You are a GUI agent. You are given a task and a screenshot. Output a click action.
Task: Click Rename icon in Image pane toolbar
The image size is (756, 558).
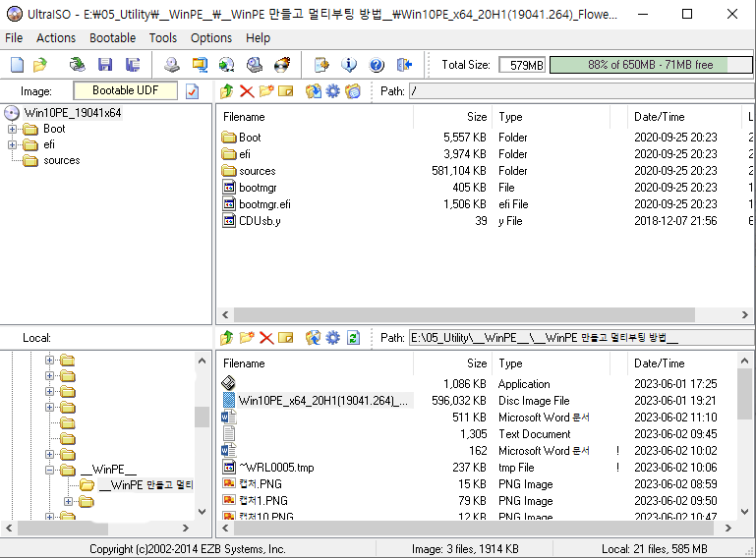(x=286, y=90)
